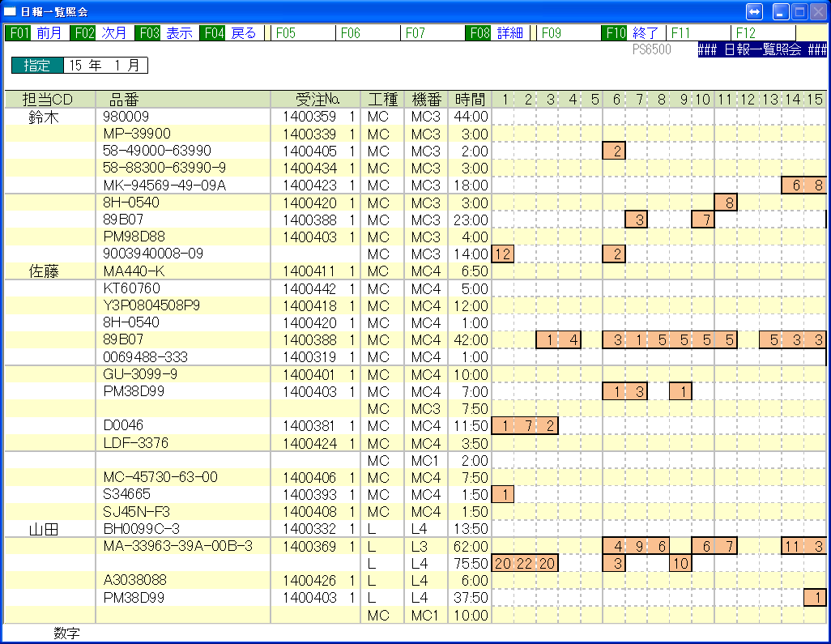Select the orange 1 7 2 block for D0046
831x644 pixels.
coord(525,426)
